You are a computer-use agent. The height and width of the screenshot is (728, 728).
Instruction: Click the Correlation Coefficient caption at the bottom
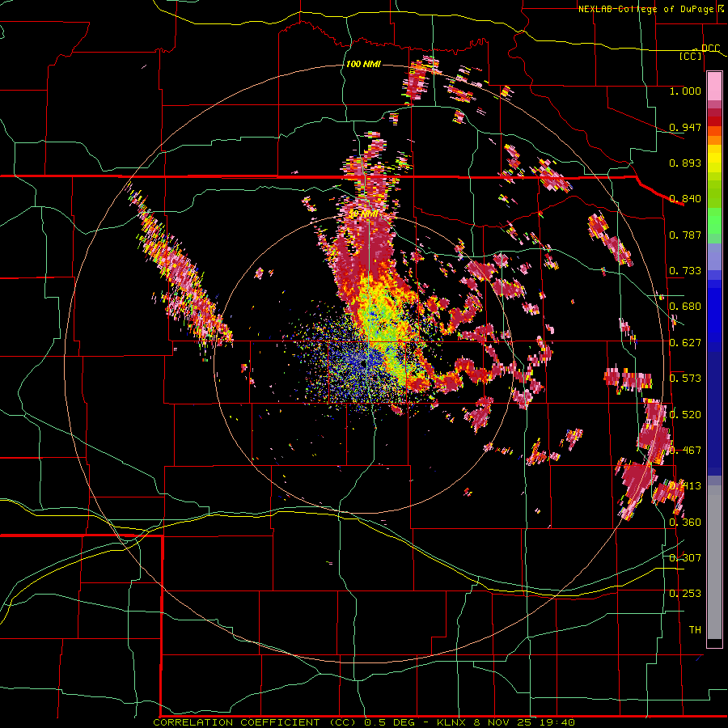coord(365,722)
